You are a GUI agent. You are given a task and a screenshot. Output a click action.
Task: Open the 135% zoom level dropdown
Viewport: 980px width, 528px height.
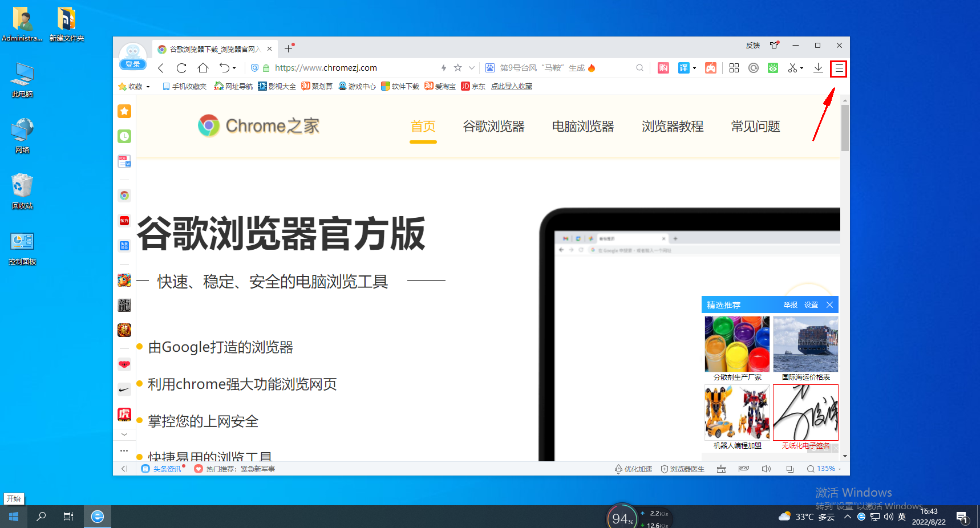click(824, 469)
